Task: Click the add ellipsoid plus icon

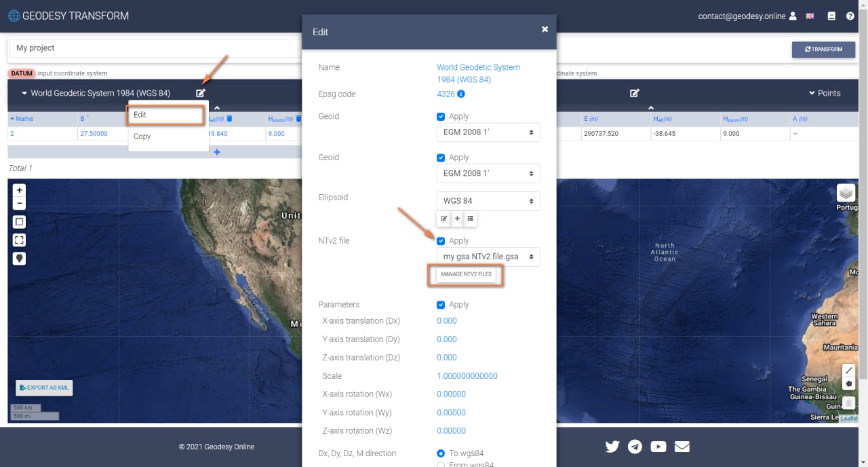Action: click(x=457, y=219)
